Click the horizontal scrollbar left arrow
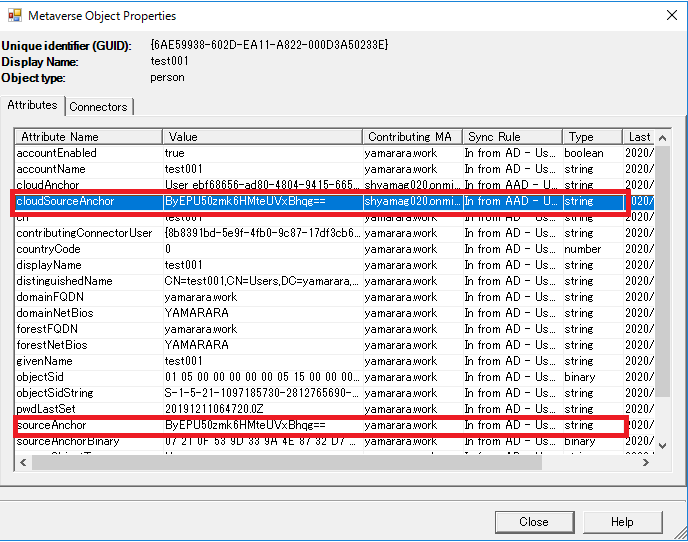 click(x=23, y=462)
